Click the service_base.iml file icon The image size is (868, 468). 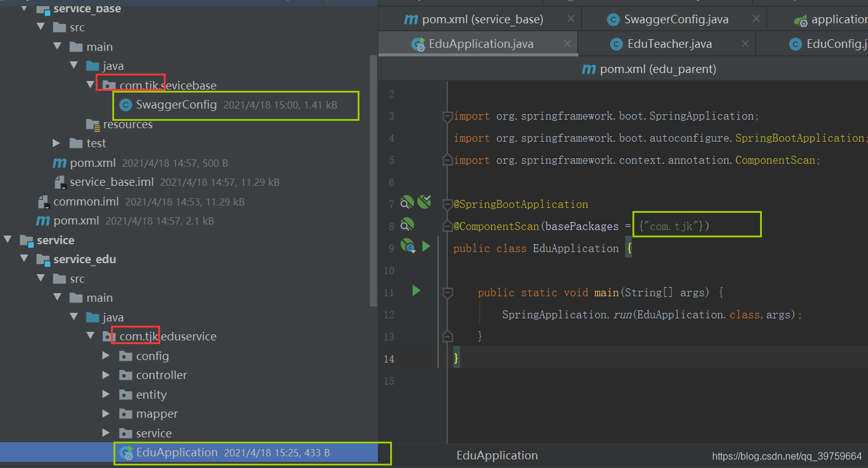coord(60,182)
